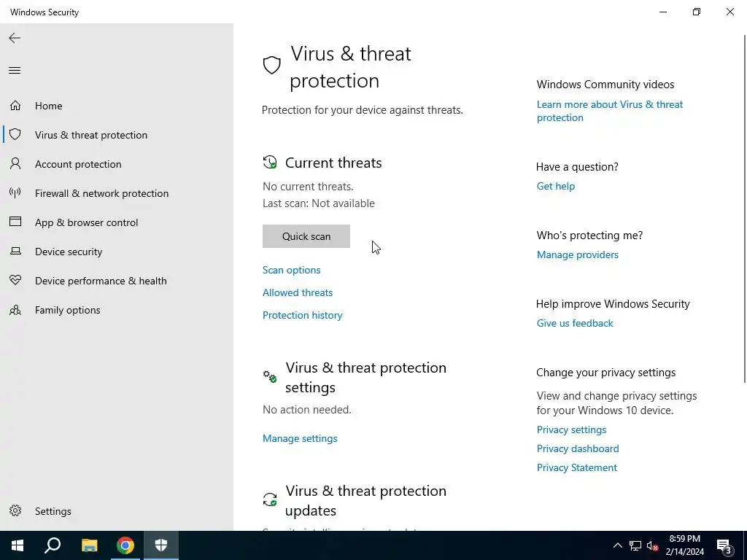Screen dimensions: 747x560
Task: Open Privacy dashboard link
Action: [x=578, y=448]
